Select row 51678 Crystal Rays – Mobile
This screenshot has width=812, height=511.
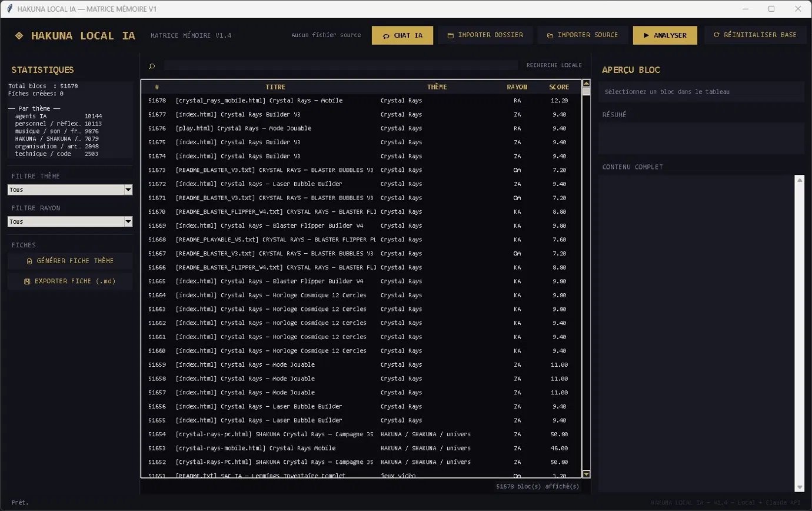coord(361,101)
